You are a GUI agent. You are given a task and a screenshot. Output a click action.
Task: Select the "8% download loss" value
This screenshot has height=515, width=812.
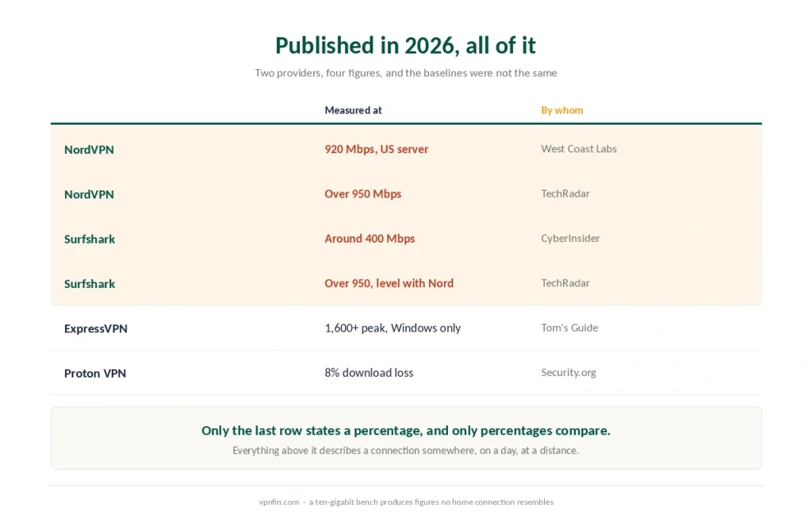pyautogui.click(x=369, y=372)
